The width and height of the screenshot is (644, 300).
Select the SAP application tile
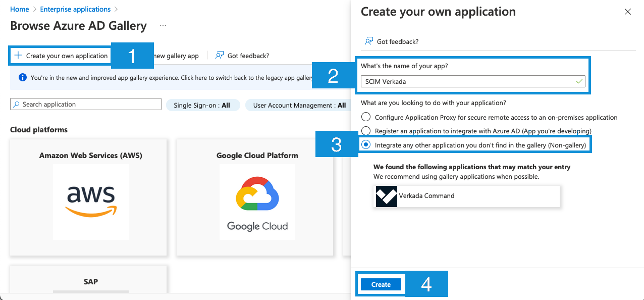91,281
